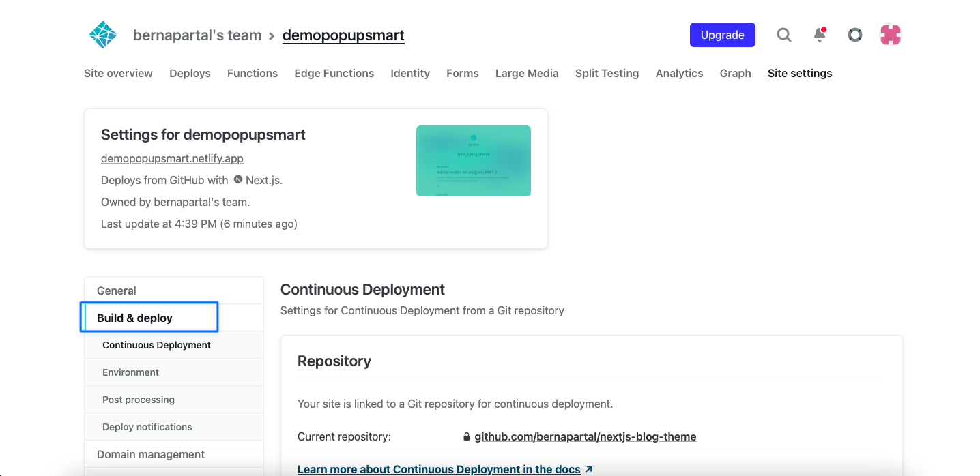Select General in settings sidebar

tap(174, 291)
